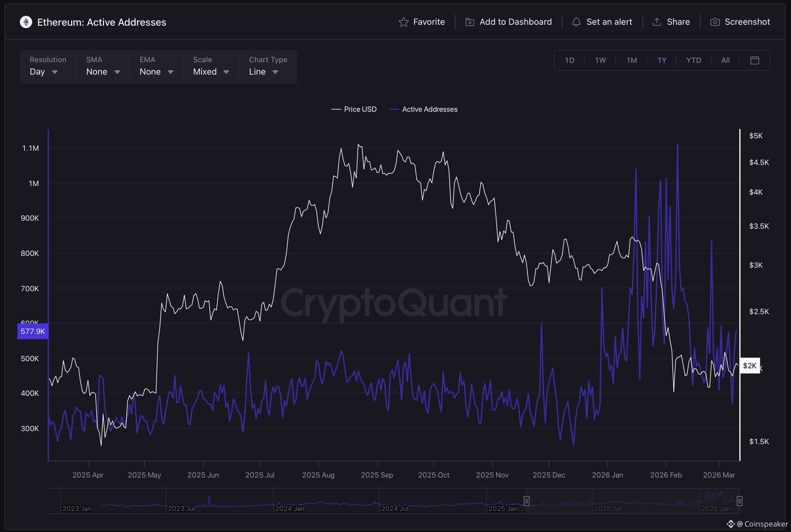Click the Ethereum logo icon
Image resolution: width=791 pixels, height=532 pixels.
coord(26,22)
